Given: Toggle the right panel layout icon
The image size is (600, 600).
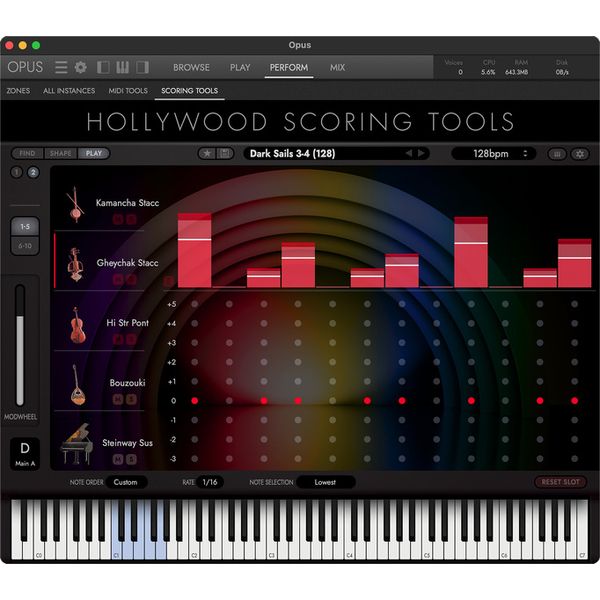Looking at the screenshot, I should [x=142, y=67].
